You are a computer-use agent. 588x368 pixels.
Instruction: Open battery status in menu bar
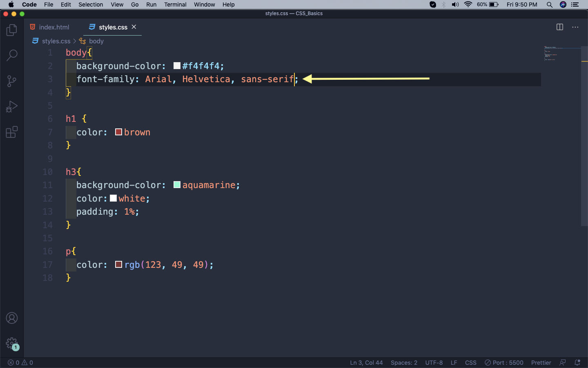(488, 4)
